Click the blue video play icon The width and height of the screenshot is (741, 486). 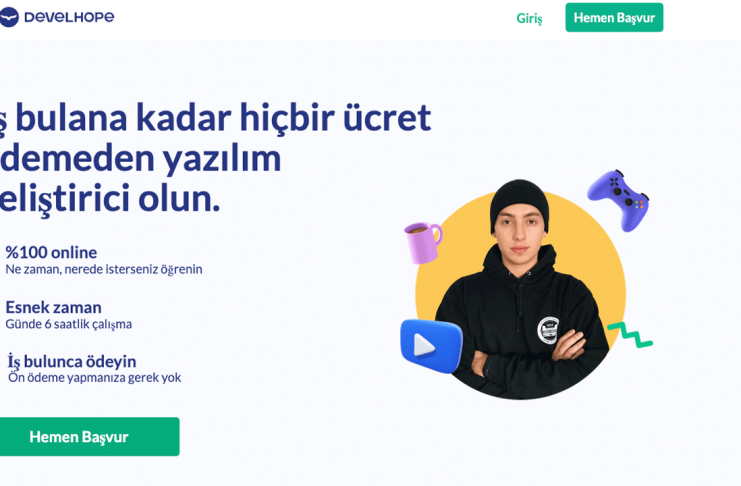(431, 346)
